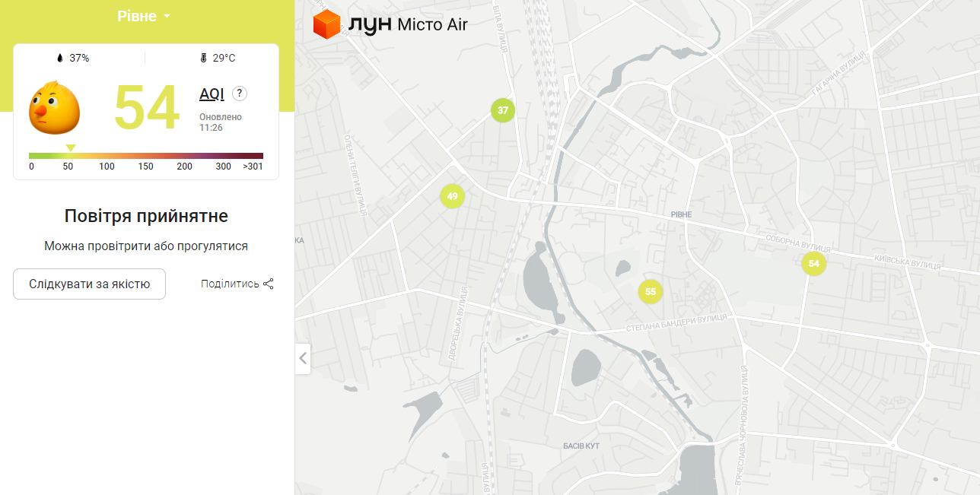Select the map marker showing 49

(452, 196)
